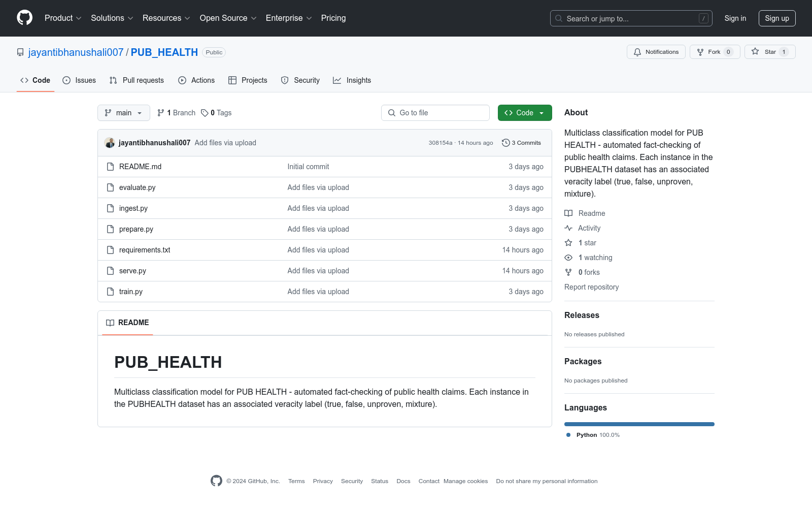This screenshot has width=812, height=508.
Task: Click the eye icon beside 1 watching
Action: pyautogui.click(x=568, y=258)
